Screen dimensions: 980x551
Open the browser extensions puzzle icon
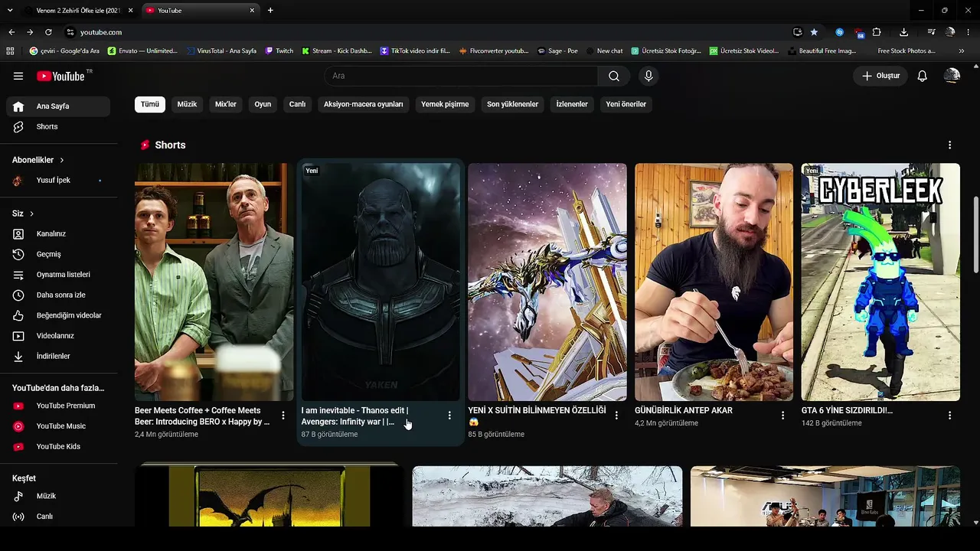point(877,32)
